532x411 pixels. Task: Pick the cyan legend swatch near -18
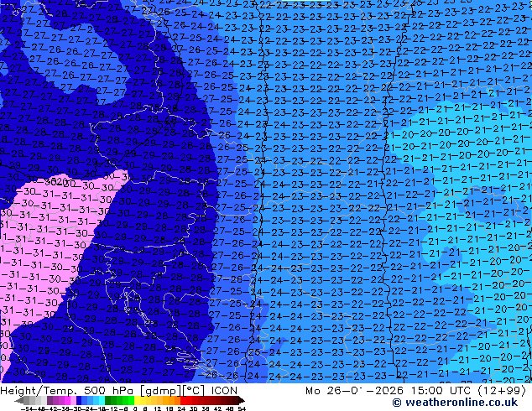[x=102, y=400]
